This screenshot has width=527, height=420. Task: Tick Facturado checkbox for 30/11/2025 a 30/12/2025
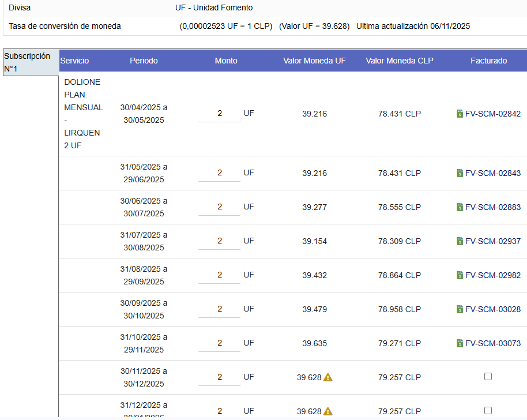point(488,377)
